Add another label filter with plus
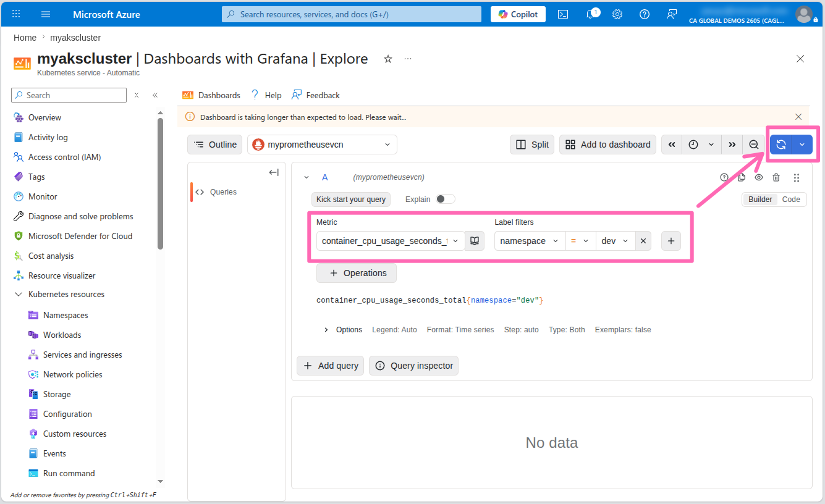This screenshot has height=504, width=825. click(671, 241)
